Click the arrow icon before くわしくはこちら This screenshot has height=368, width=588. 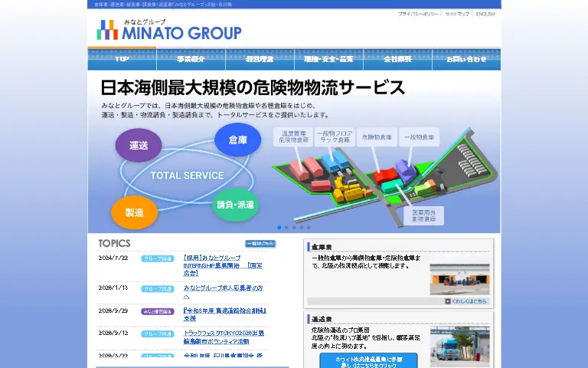[x=448, y=301]
